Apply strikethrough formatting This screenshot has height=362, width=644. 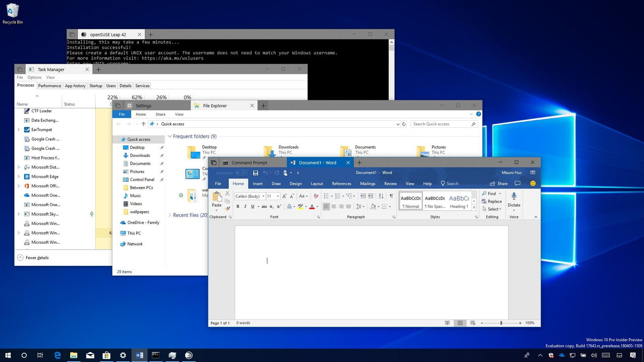[264, 206]
